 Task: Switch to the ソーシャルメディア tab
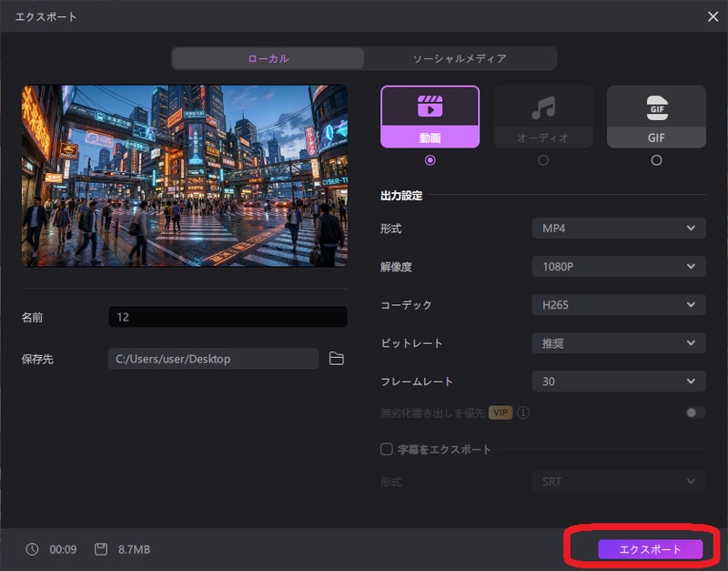pyautogui.click(x=460, y=58)
